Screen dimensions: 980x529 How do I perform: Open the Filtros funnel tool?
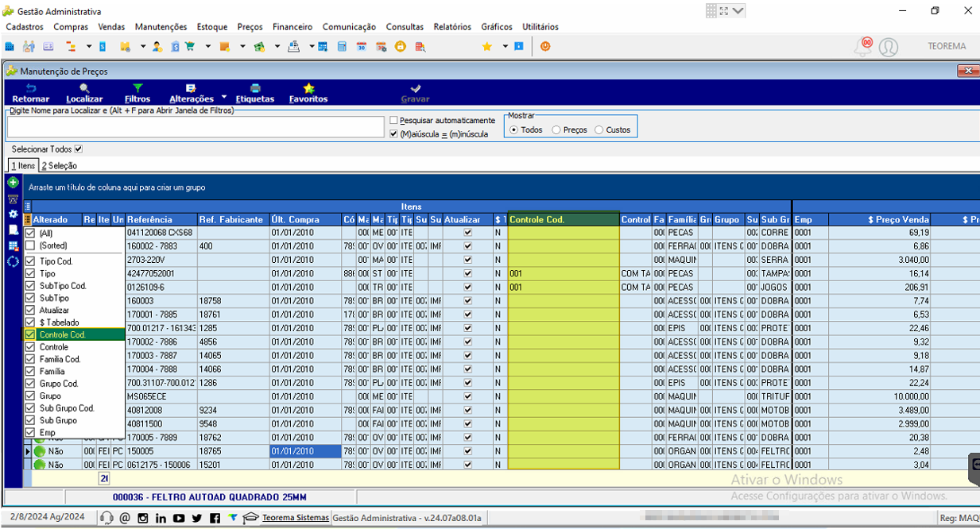(138, 93)
